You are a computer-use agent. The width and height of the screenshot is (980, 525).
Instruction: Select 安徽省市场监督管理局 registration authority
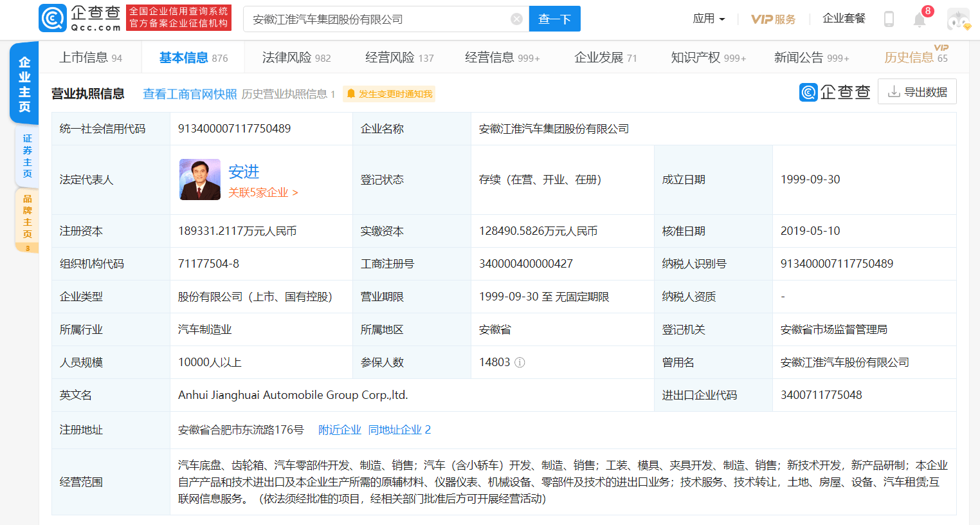tap(833, 329)
